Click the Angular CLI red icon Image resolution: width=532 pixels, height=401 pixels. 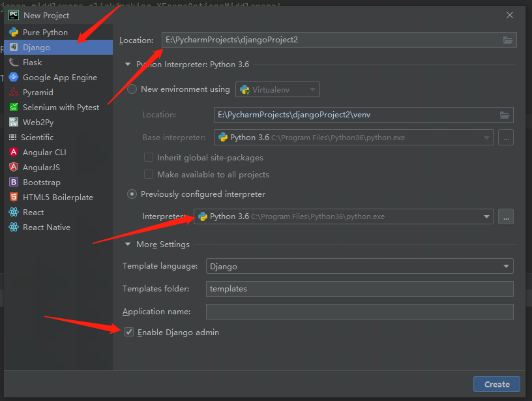click(x=14, y=152)
